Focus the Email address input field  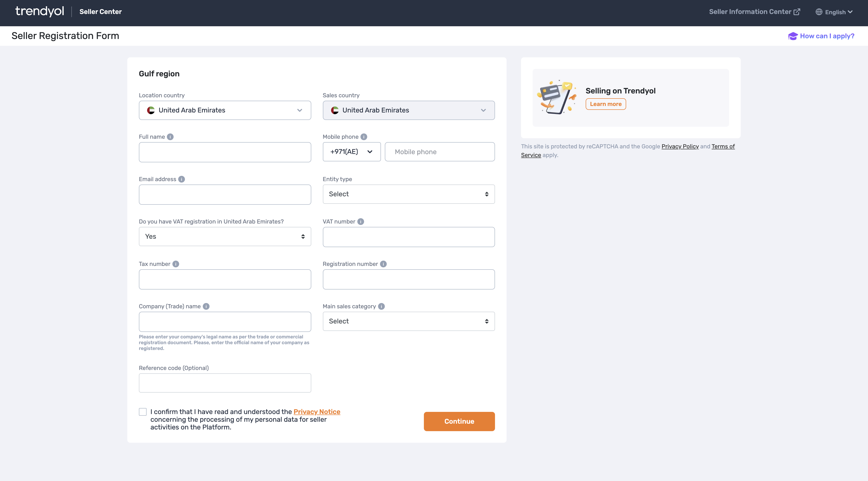pyautogui.click(x=225, y=195)
